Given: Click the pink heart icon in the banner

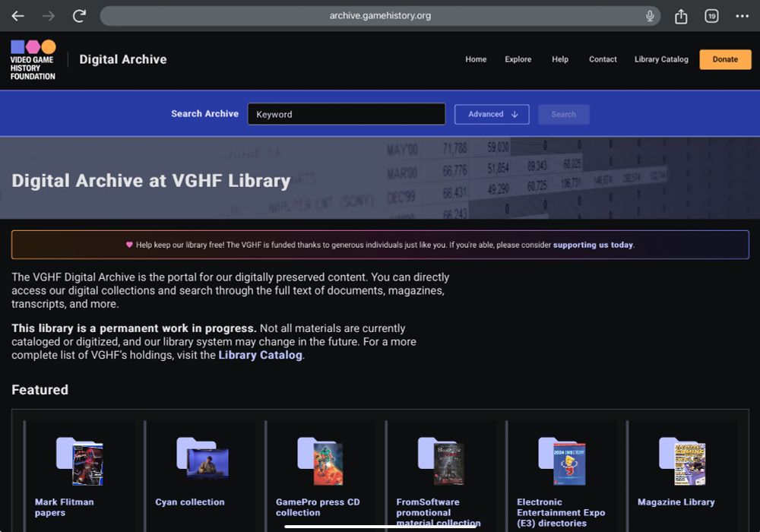Looking at the screenshot, I should (129, 245).
